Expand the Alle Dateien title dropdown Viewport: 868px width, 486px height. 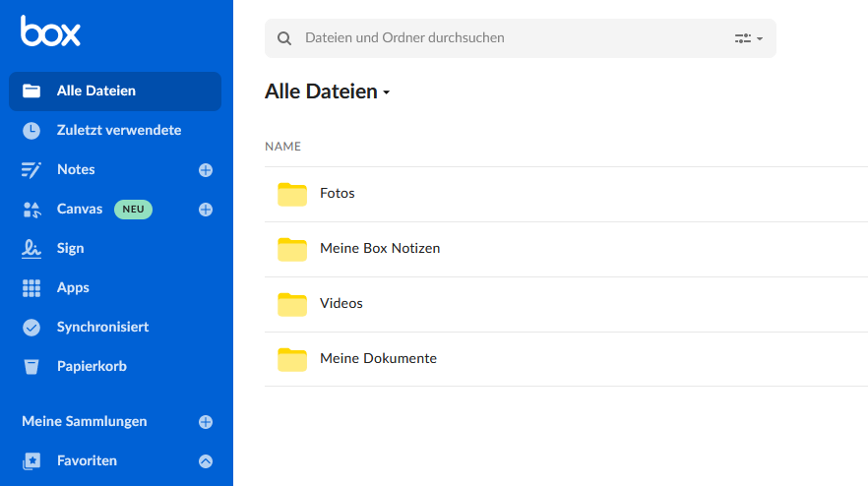pos(386,92)
